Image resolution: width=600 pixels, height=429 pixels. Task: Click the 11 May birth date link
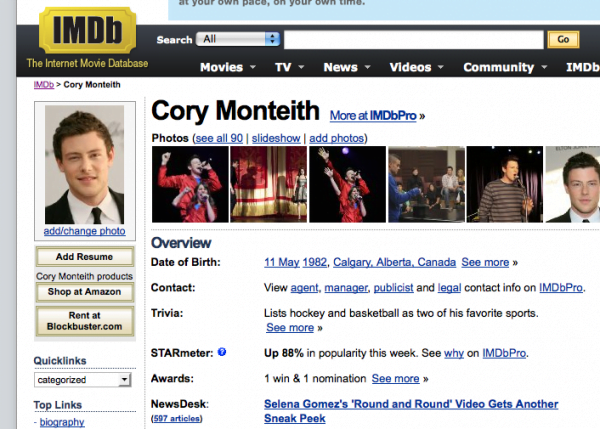[282, 262]
